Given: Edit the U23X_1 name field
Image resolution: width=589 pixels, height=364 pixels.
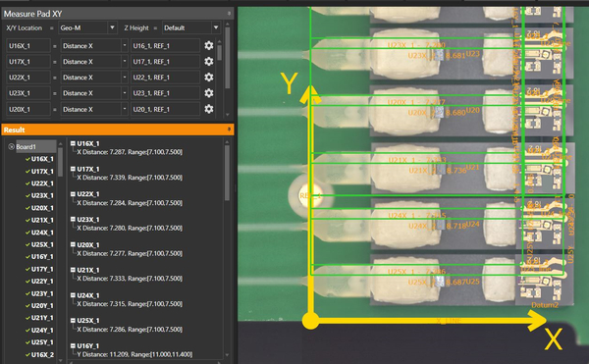Looking at the screenshot, I should [28, 93].
